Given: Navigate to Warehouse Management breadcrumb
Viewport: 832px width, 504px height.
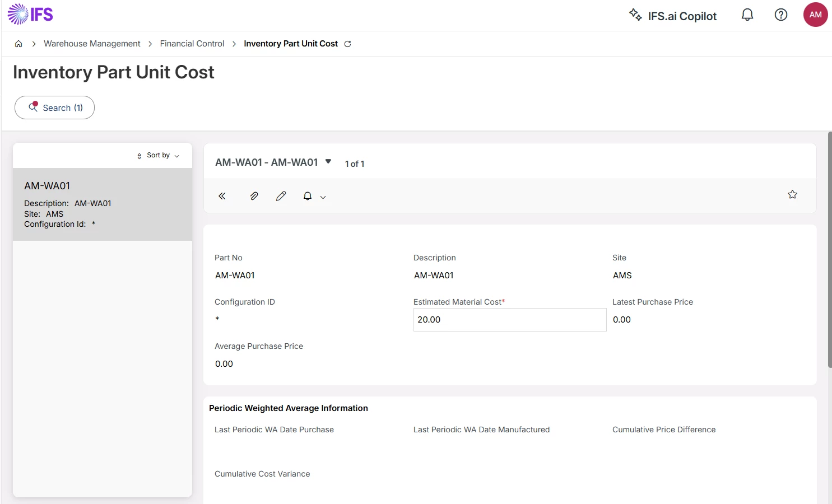Looking at the screenshot, I should click(92, 44).
